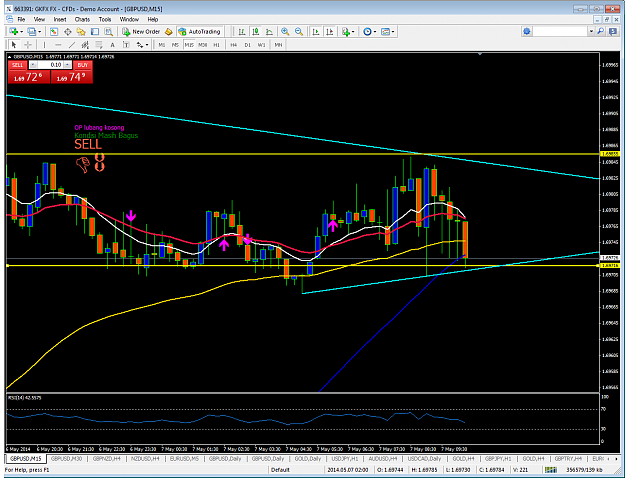Click the connection status 356579/139 kb
Image resolution: width=625 pixels, height=478 pixels.
tap(584, 470)
